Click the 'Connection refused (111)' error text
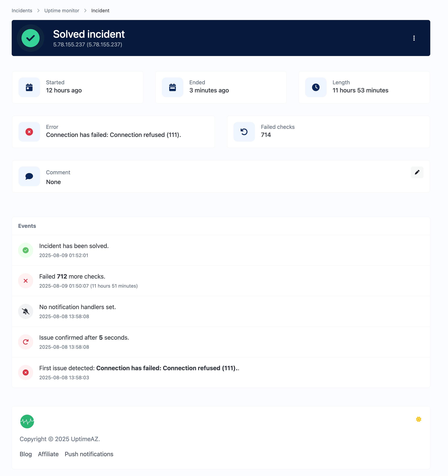The width and height of the screenshot is (448, 476). [113, 135]
